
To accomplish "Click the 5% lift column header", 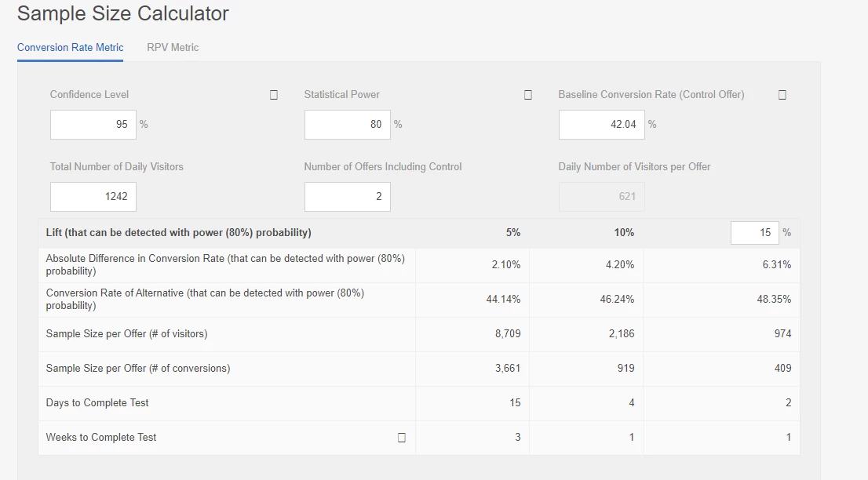I will (x=513, y=233).
